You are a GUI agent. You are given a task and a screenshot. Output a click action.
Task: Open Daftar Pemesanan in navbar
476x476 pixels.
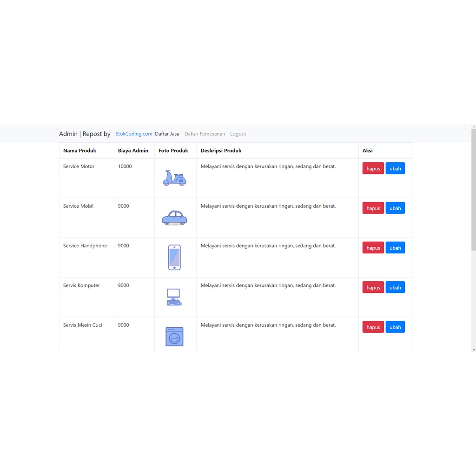click(x=205, y=134)
